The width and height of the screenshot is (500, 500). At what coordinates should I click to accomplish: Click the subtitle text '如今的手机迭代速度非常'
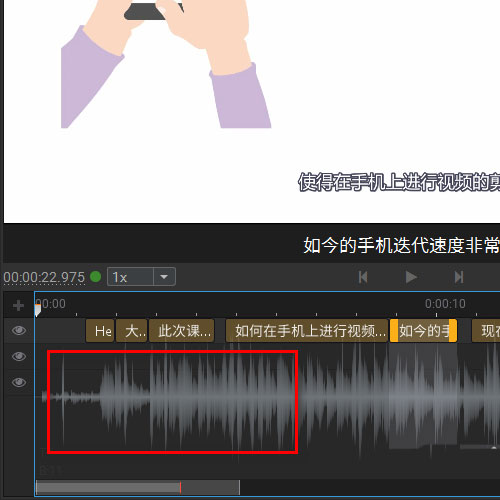pyautogui.click(x=402, y=245)
